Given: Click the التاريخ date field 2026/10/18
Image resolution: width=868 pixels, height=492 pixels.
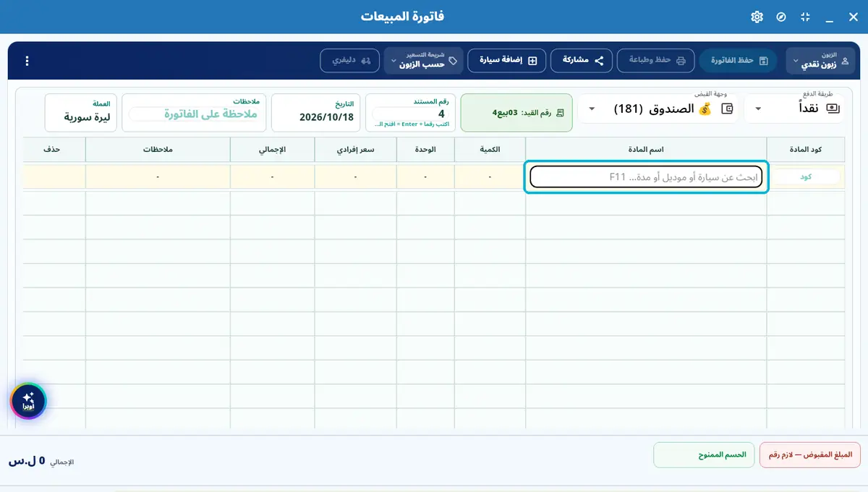Looking at the screenshot, I should (315, 112).
